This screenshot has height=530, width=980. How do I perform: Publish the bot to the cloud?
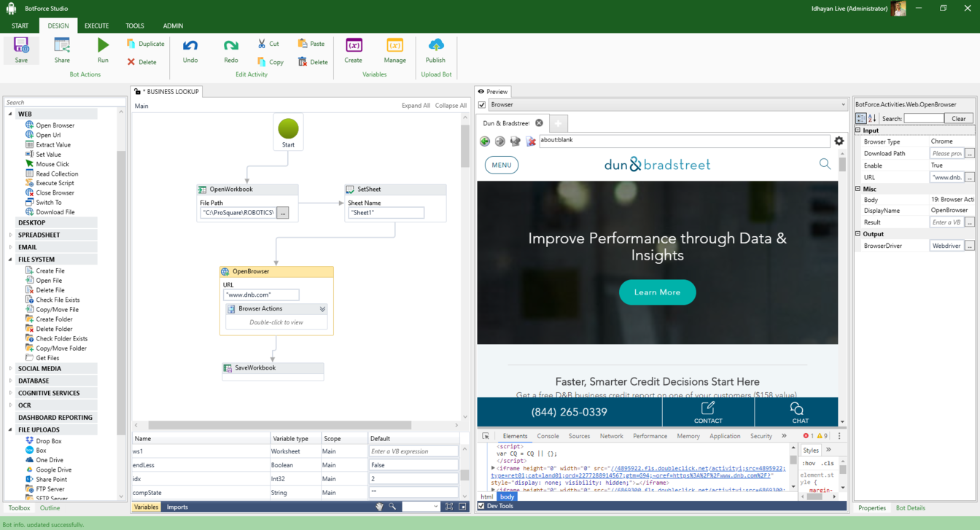(435, 50)
